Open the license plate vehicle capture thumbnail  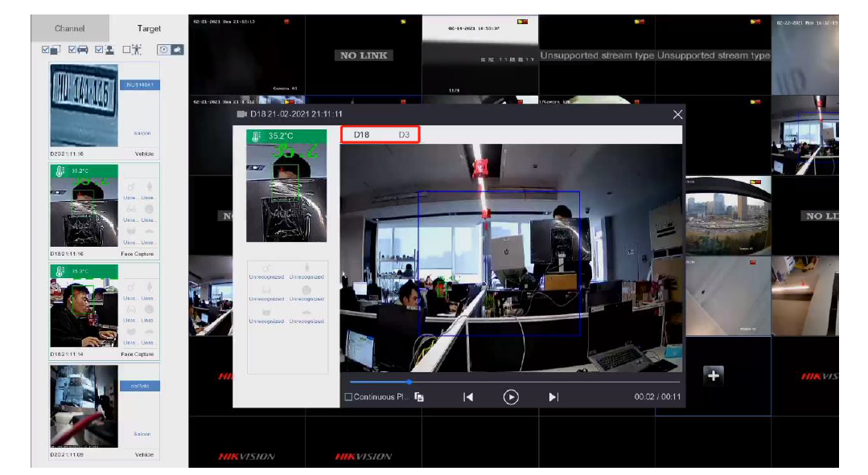tap(84, 104)
